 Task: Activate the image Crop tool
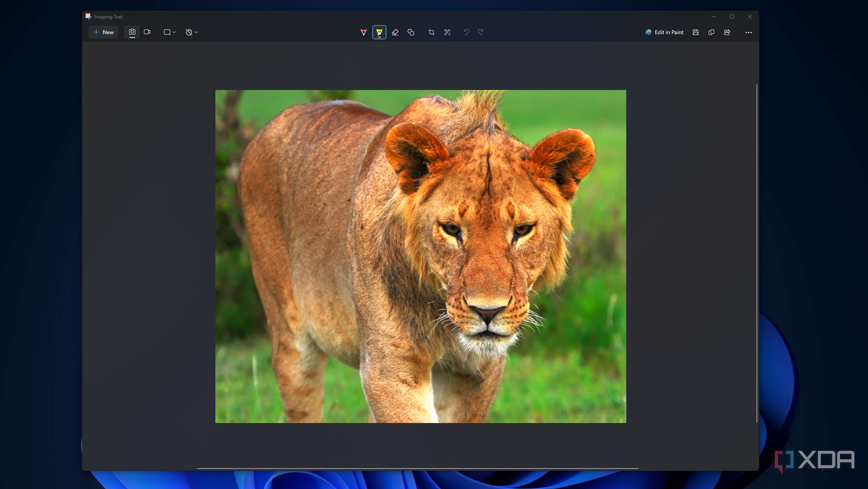(432, 32)
